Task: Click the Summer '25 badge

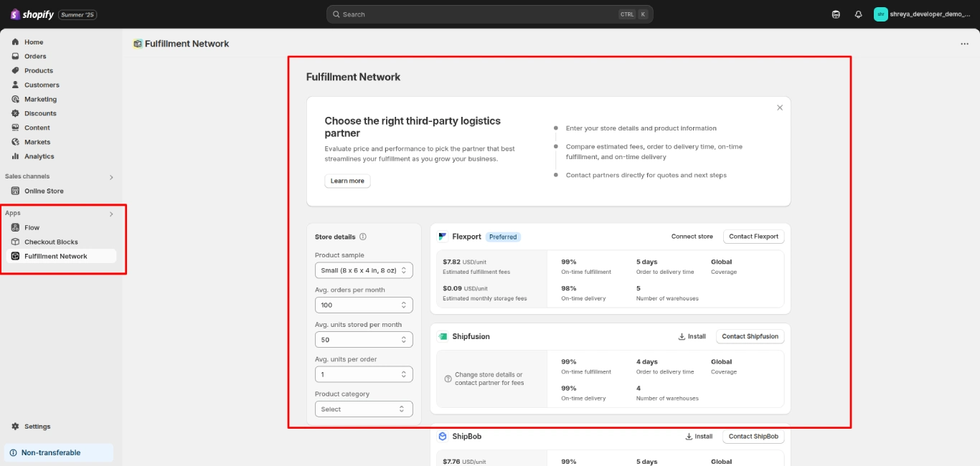Action: (x=78, y=14)
